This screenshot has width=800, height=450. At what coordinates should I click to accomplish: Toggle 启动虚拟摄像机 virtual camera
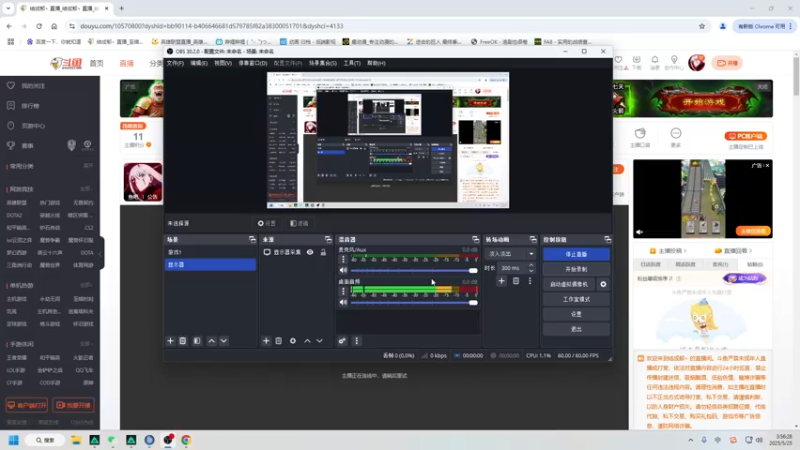[x=569, y=284]
